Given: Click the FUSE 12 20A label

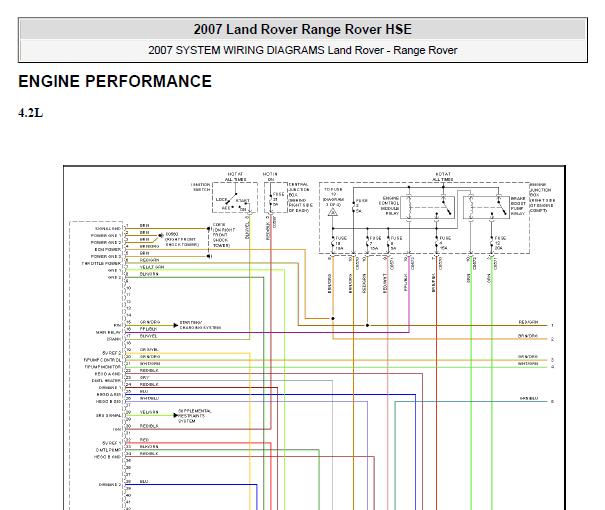Looking at the screenshot, I should (x=500, y=243).
